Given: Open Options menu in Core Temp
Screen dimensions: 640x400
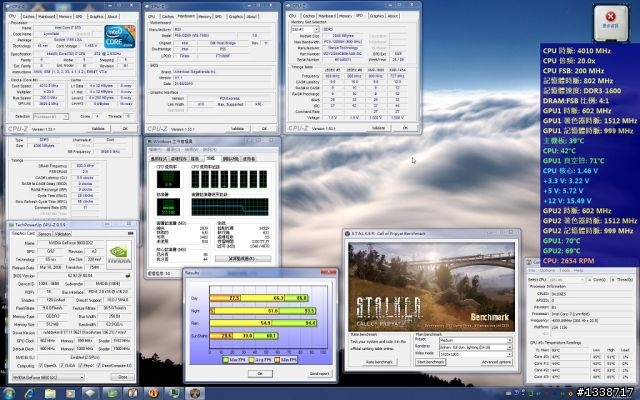Looking at the screenshot, I should click(x=547, y=270).
